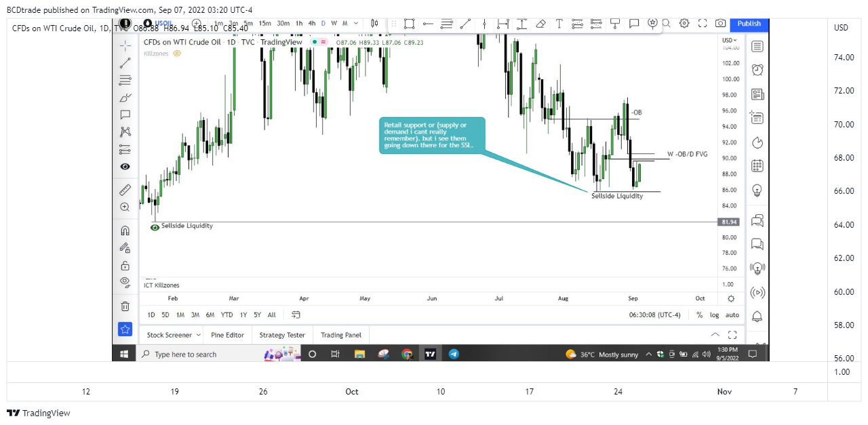Open the hotlists pie icon
The width and height of the screenshot is (868, 425).
(757, 142)
